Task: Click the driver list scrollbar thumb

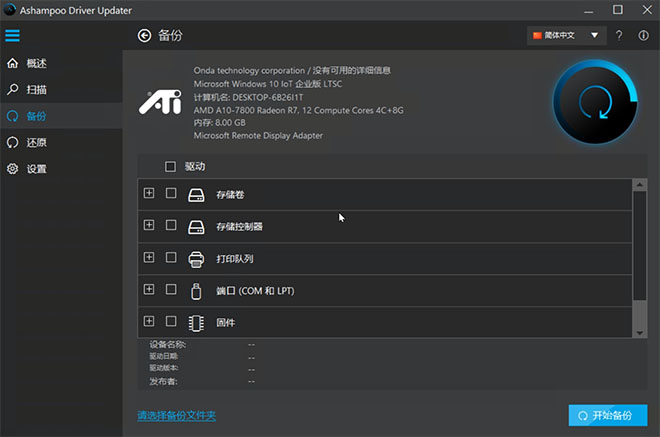Action: 639,246
